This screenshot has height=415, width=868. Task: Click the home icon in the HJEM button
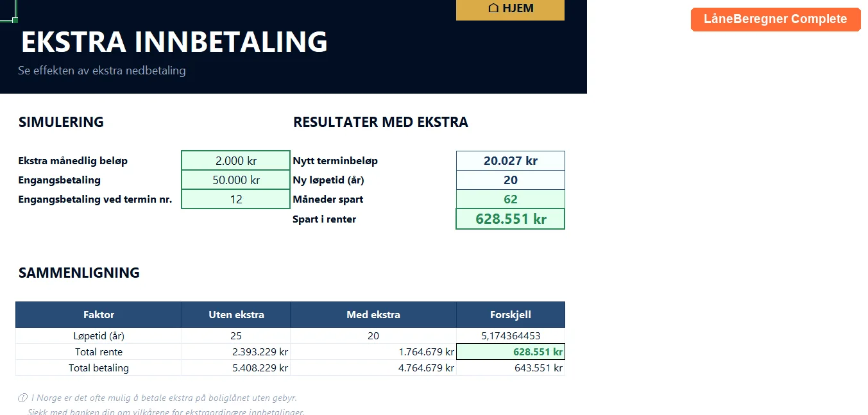point(493,8)
